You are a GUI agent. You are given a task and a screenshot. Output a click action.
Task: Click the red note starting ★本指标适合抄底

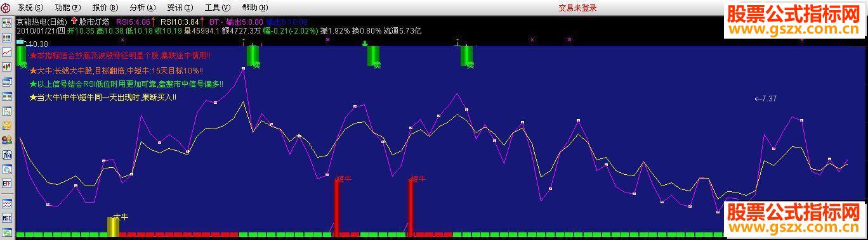pos(120,56)
